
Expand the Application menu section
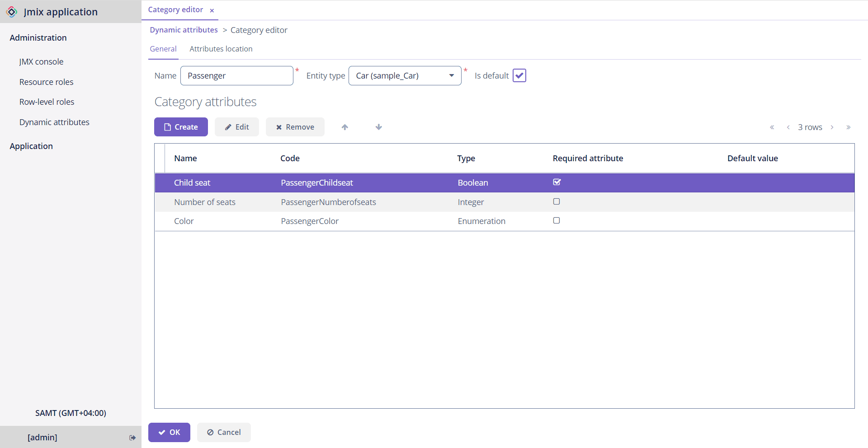(x=31, y=146)
